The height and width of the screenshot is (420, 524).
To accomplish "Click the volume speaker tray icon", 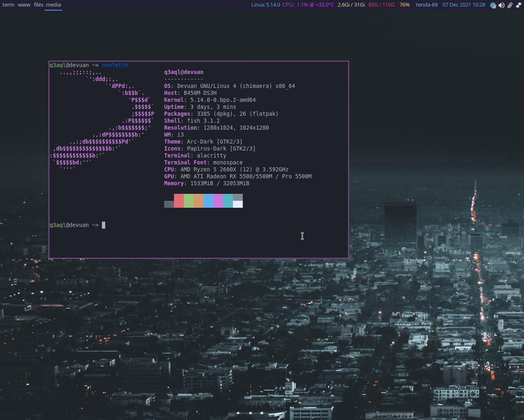I will click(501, 5).
